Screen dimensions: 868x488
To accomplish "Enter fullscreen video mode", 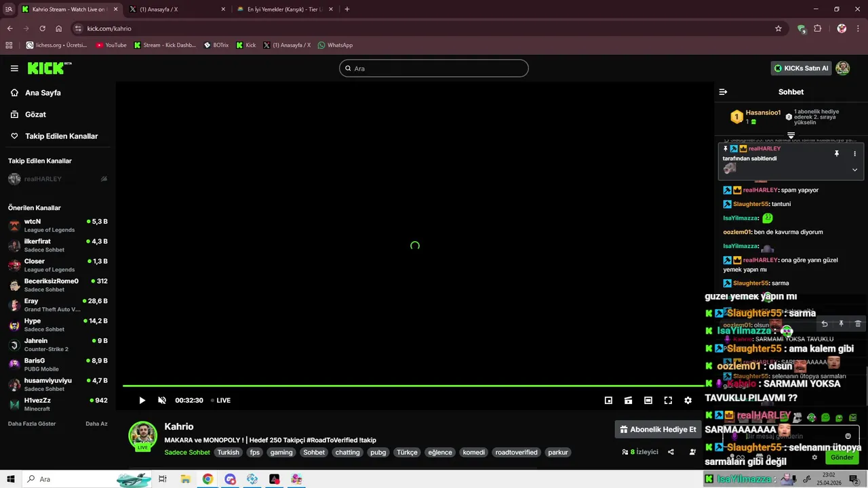I will click(668, 400).
